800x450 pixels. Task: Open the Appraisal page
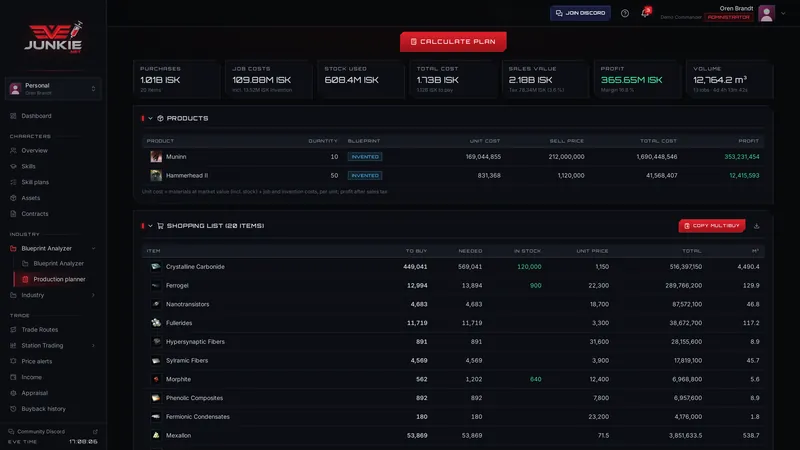34,393
